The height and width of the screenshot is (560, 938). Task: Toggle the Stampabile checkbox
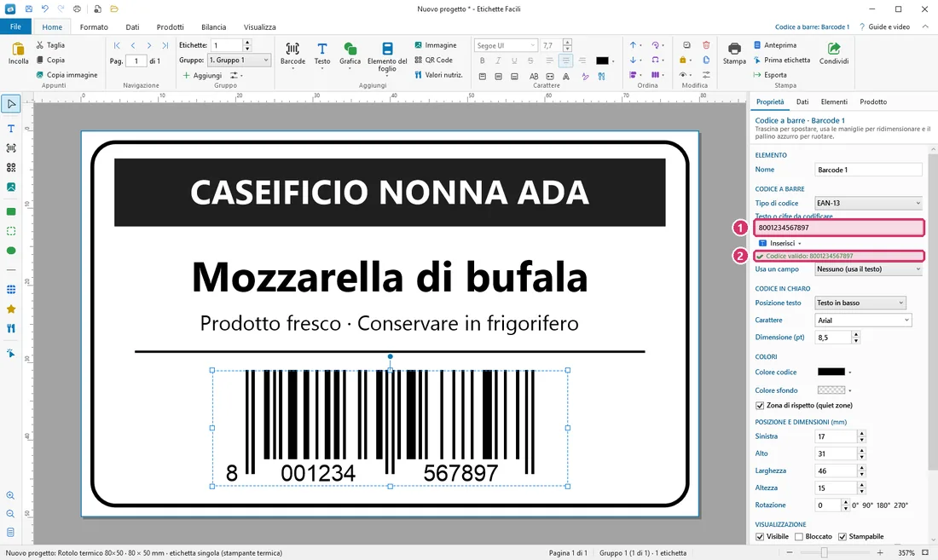pos(842,536)
